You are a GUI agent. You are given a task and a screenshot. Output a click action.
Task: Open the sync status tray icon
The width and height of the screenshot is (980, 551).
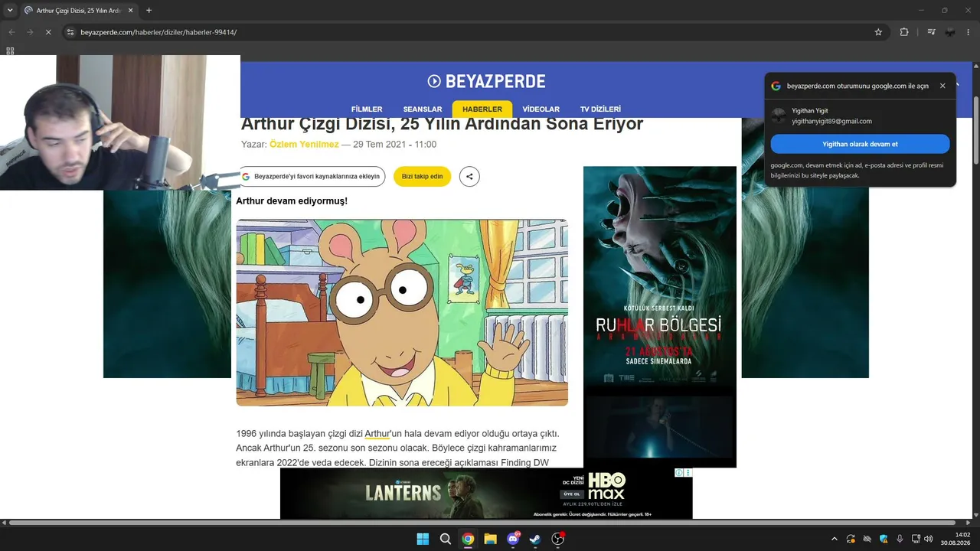(x=851, y=539)
